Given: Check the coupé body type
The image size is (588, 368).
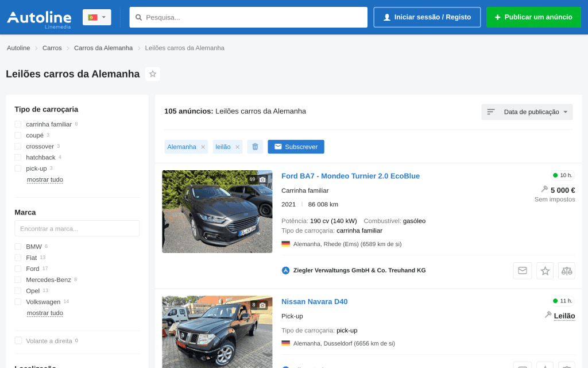Looking at the screenshot, I should (18, 135).
